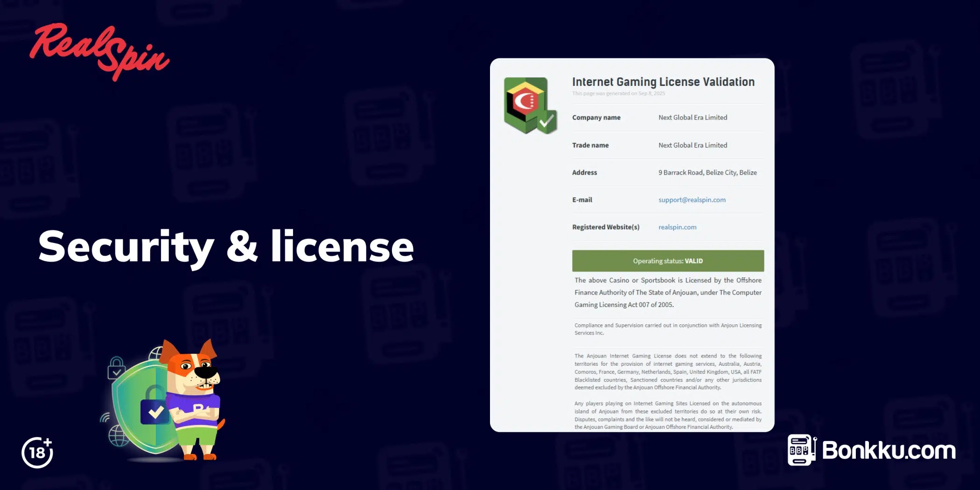The image size is (980, 490).
Task: Click the Company name label
Action: [x=596, y=118]
